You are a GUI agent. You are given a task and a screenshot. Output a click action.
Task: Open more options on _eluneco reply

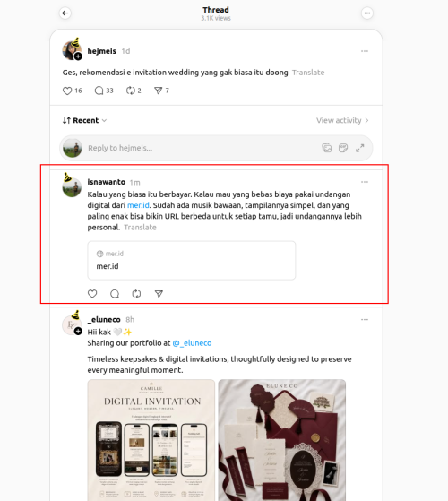pos(365,320)
